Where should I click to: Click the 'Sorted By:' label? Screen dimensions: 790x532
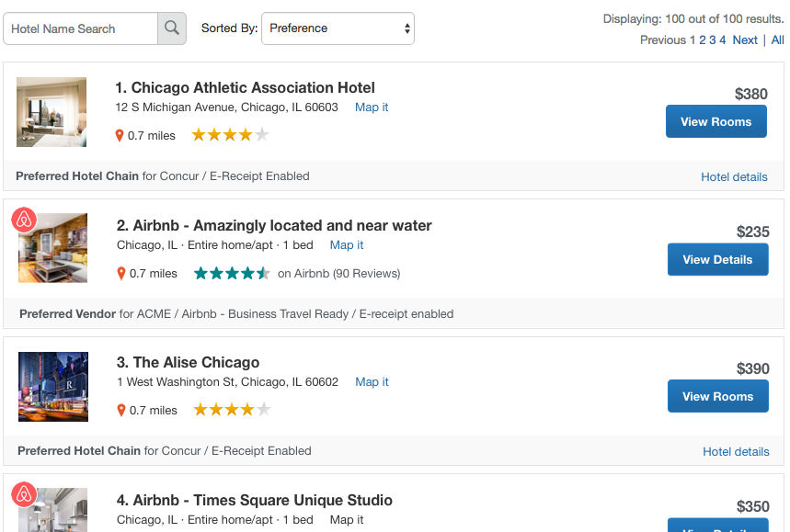pos(229,28)
